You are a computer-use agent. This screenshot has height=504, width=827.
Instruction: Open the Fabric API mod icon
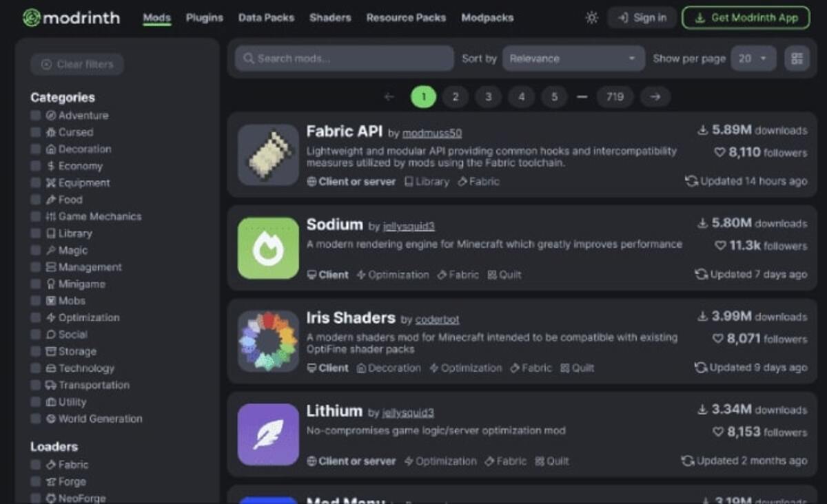pos(268,155)
